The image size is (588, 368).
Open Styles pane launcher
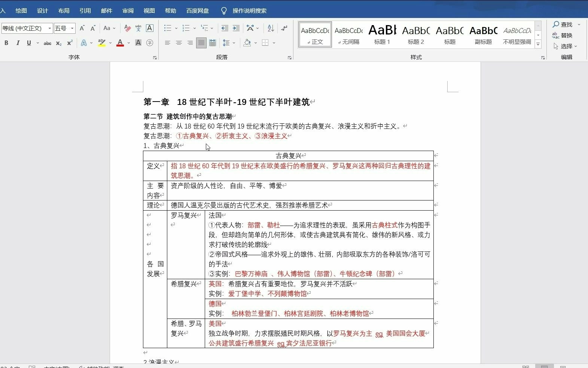[x=543, y=58]
